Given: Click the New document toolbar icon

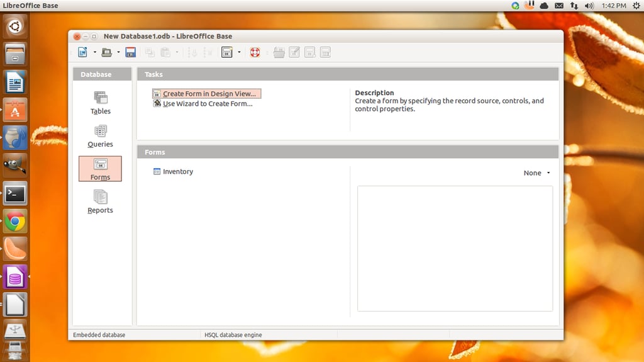Looking at the screenshot, I should (x=82, y=52).
